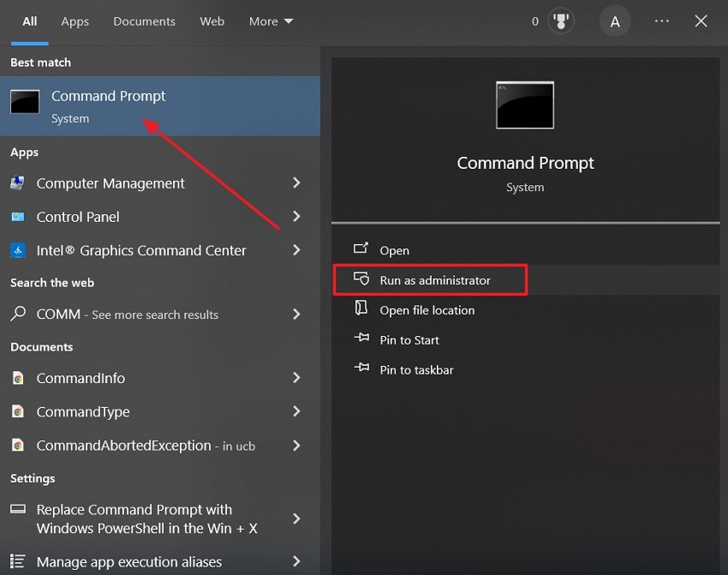728x575 pixels.
Task: Click the CommandType Chrome file icon
Action: (x=18, y=411)
